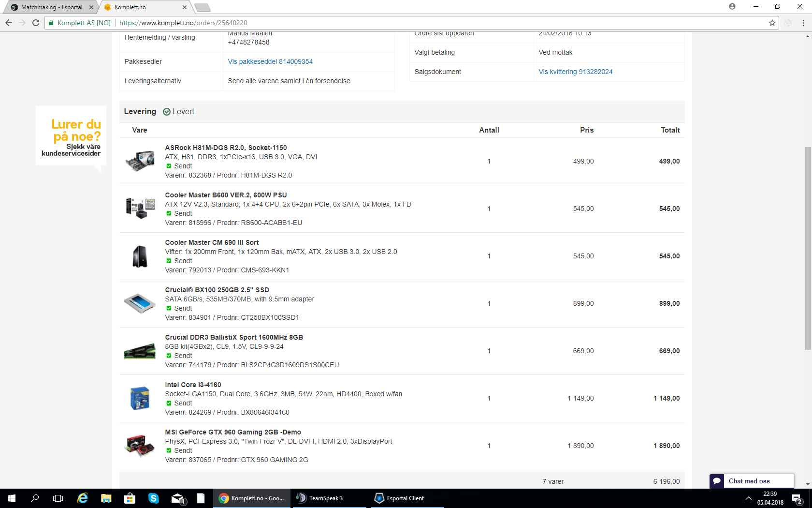Open the Action Center notifications icon

[x=797, y=498]
